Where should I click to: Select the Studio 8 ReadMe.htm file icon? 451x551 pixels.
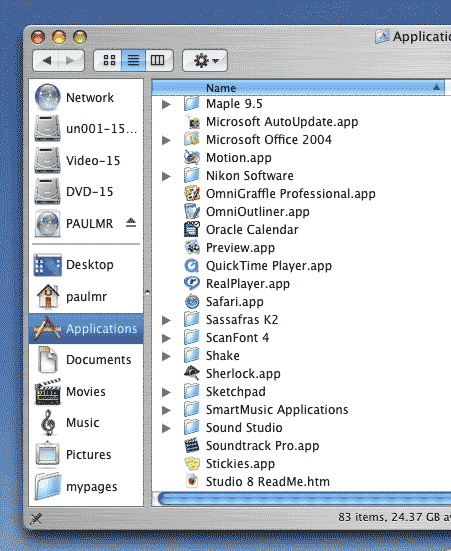pos(192,481)
